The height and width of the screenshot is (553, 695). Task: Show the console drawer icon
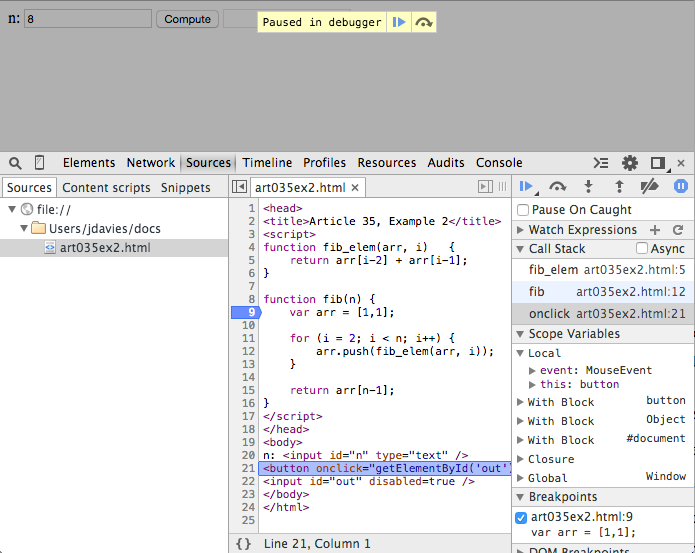coord(601,163)
